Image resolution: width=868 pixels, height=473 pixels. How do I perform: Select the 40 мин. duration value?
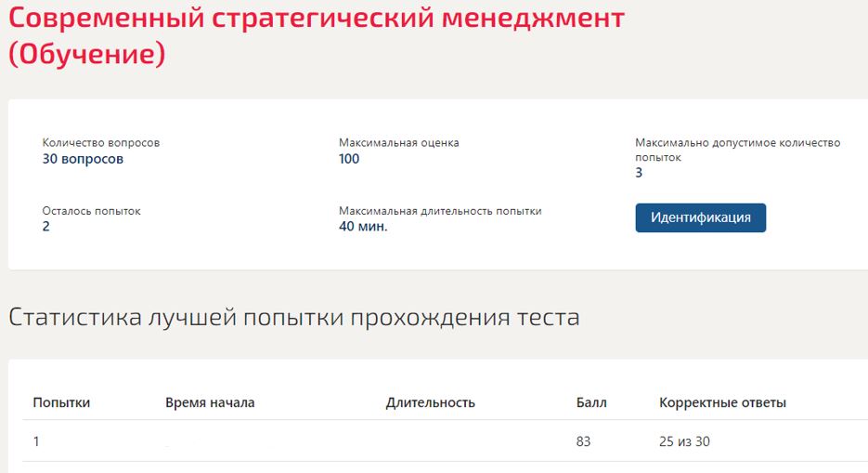[363, 227]
